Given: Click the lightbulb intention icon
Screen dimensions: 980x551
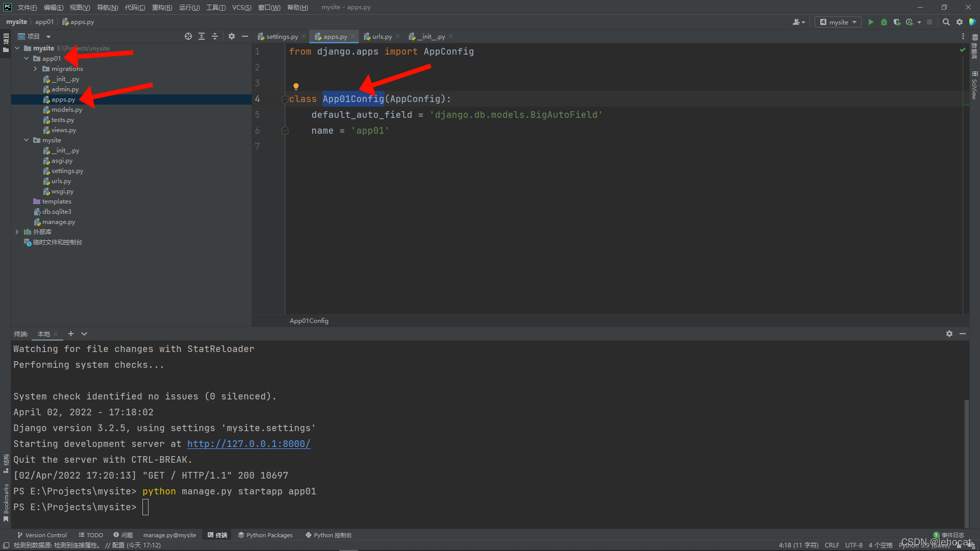Looking at the screenshot, I should [x=296, y=86].
